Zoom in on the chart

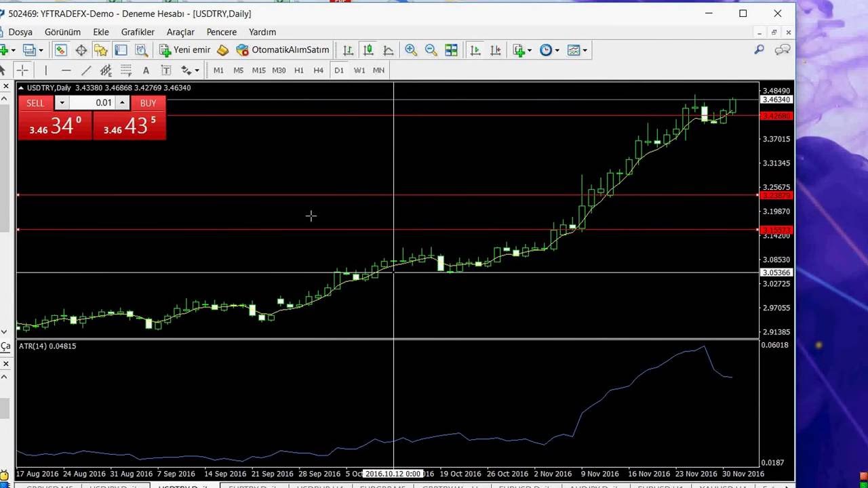pyautogui.click(x=411, y=50)
